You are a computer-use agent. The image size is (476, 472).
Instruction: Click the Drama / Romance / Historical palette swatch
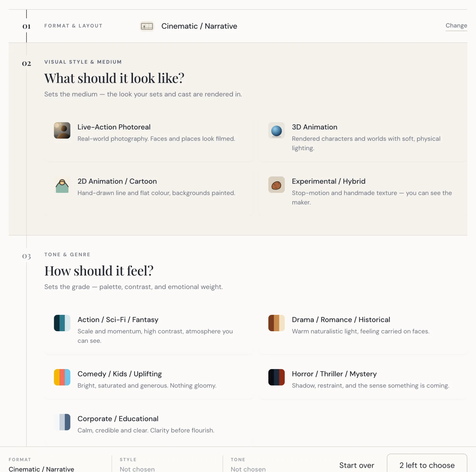click(276, 323)
